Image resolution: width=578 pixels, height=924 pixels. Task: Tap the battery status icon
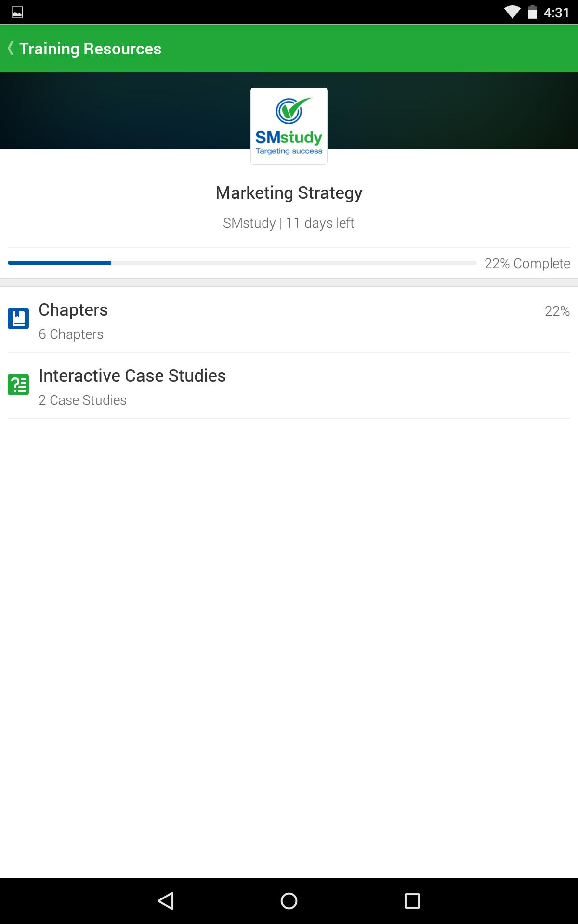tap(532, 12)
